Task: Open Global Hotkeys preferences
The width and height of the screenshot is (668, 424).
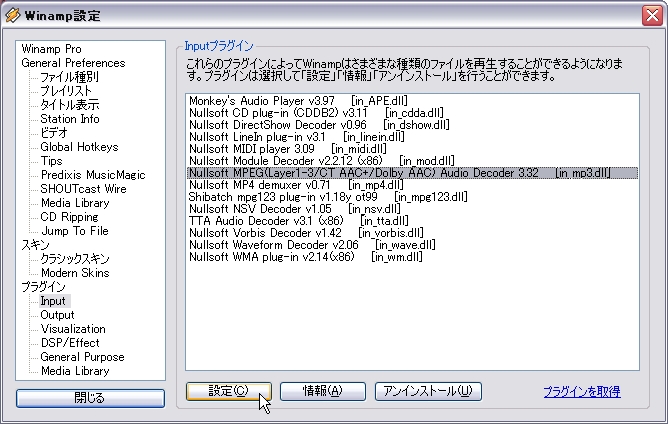Action: pos(79,147)
